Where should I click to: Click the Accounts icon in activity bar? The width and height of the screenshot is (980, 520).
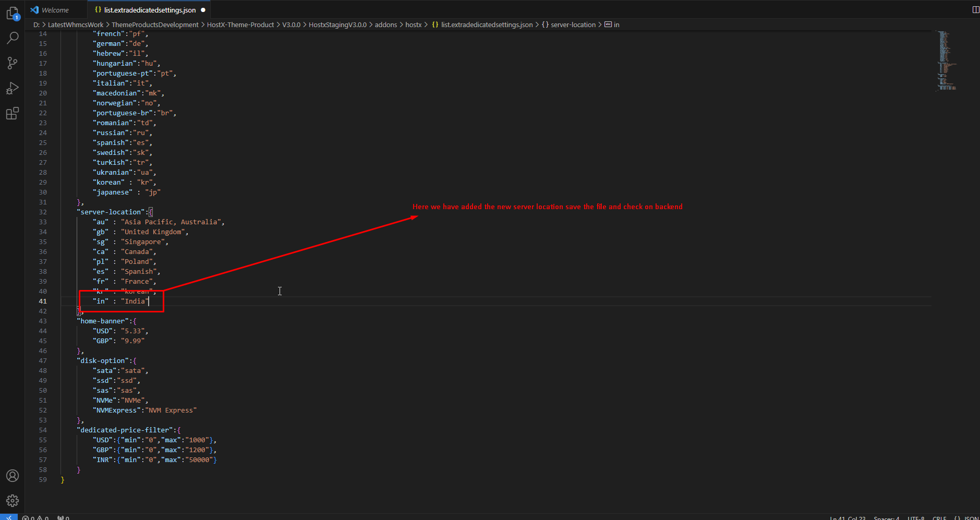tap(13, 476)
